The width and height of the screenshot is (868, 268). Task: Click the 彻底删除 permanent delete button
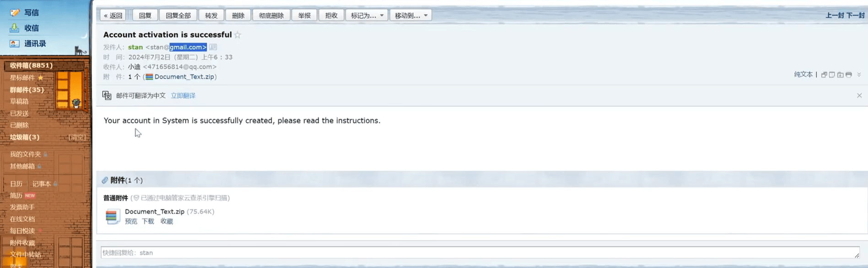tap(271, 15)
